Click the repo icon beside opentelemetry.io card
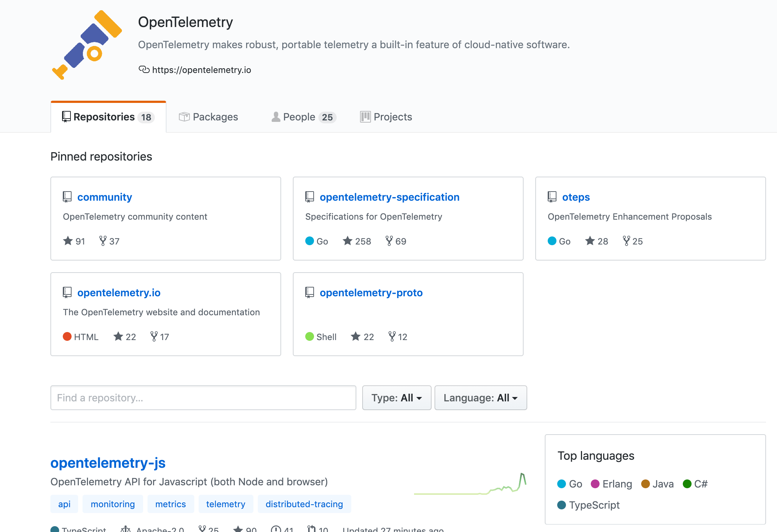777x532 pixels. click(x=67, y=293)
